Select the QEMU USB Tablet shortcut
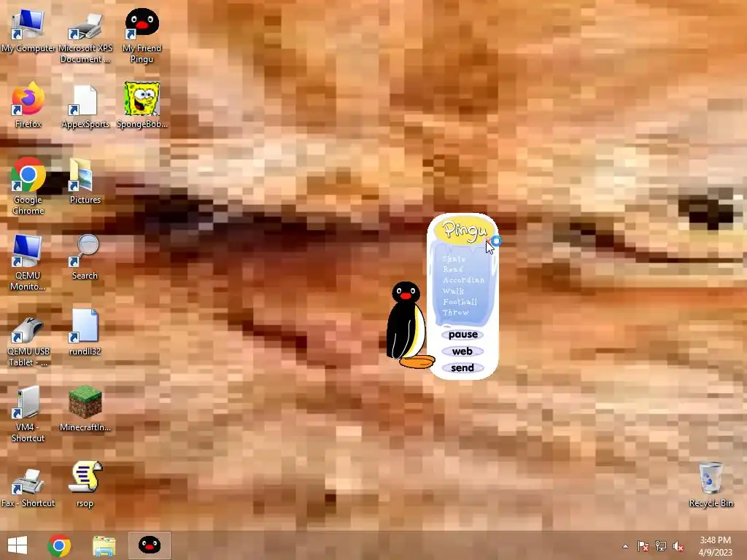 click(x=28, y=341)
